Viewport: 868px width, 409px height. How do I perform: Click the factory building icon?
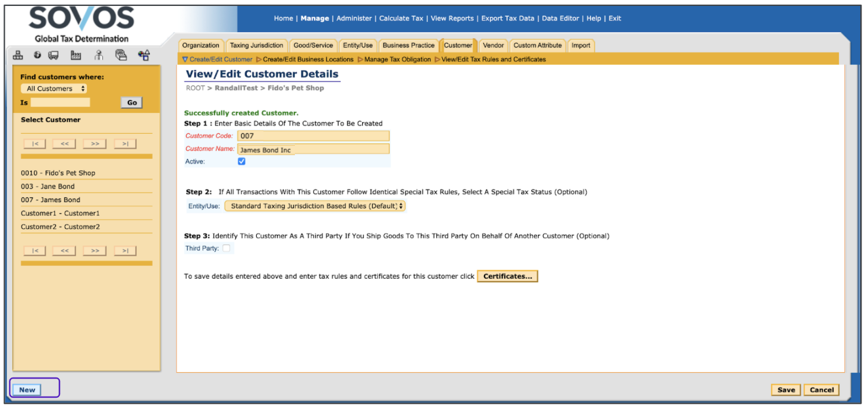coord(76,55)
